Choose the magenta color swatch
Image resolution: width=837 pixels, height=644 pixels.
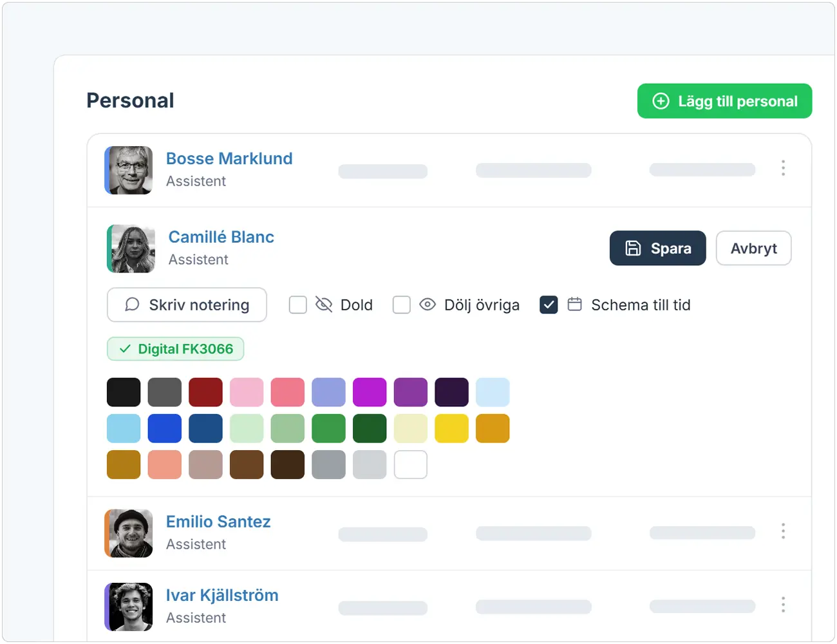click(x=370, y=392)
